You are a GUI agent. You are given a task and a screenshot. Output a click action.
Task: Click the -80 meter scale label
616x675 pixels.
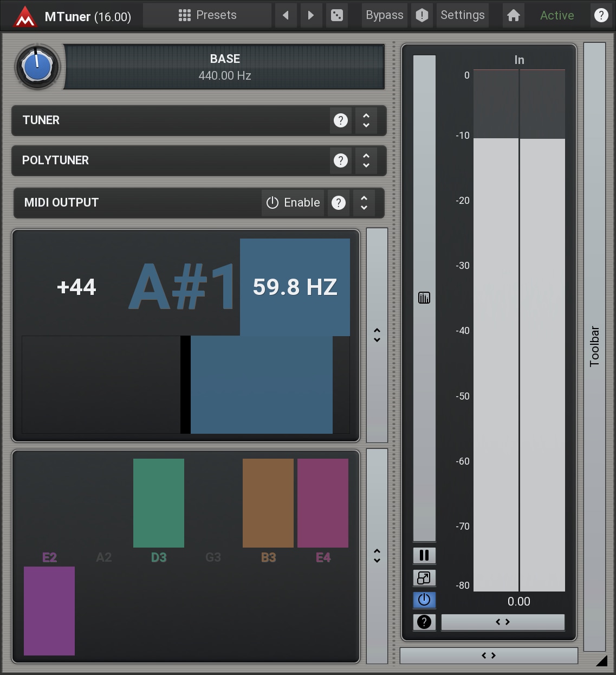[463, 586]
